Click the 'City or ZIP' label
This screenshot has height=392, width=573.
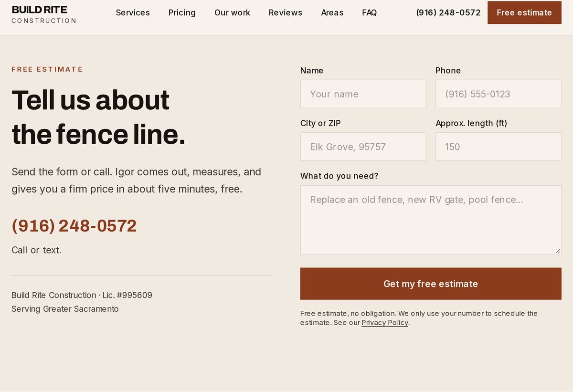320,123
